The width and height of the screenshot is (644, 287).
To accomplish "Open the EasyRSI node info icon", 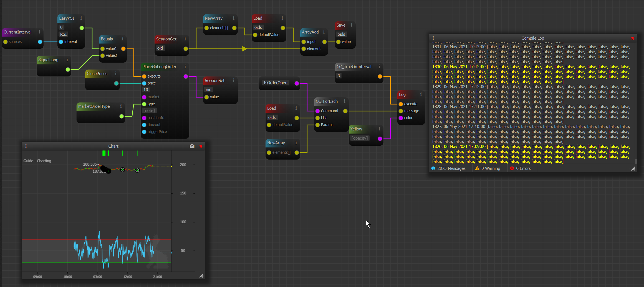I will [x=81, y=18].
